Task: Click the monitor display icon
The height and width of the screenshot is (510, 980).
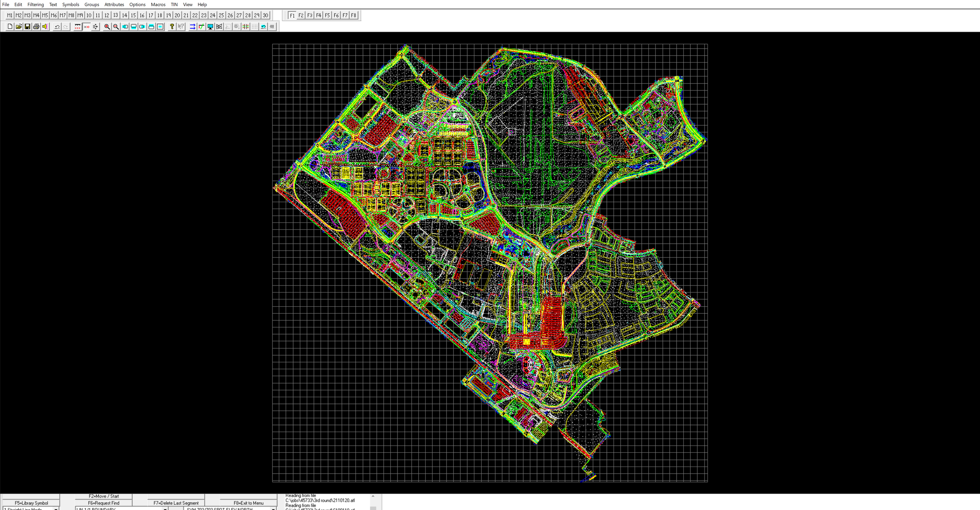Action: click(211, 27)
